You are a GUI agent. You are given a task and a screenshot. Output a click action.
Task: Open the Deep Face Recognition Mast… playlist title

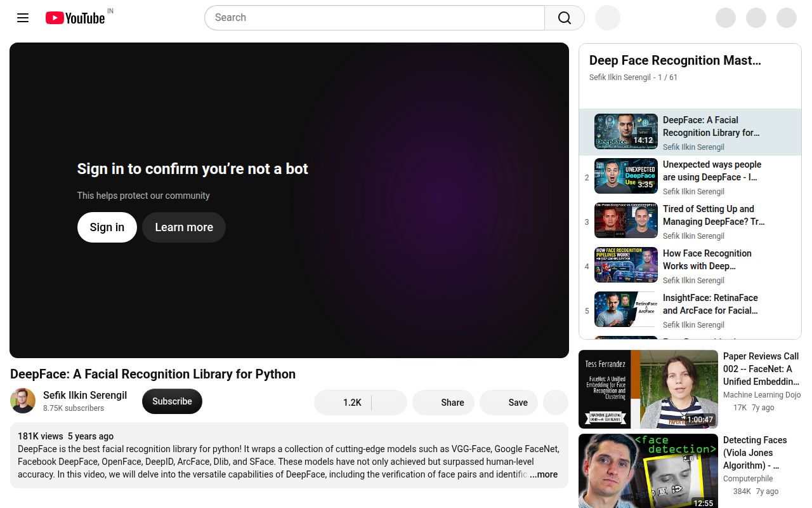pyautogui.click(x=675, y=60)
